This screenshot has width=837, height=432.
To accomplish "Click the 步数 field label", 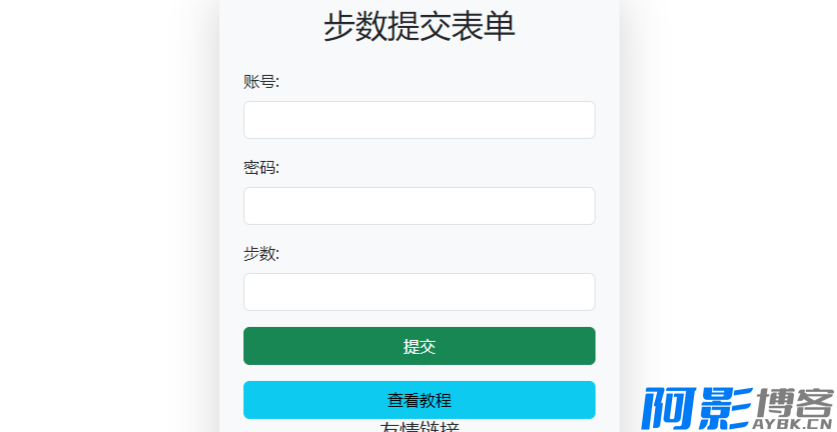I will coord(262,254).
